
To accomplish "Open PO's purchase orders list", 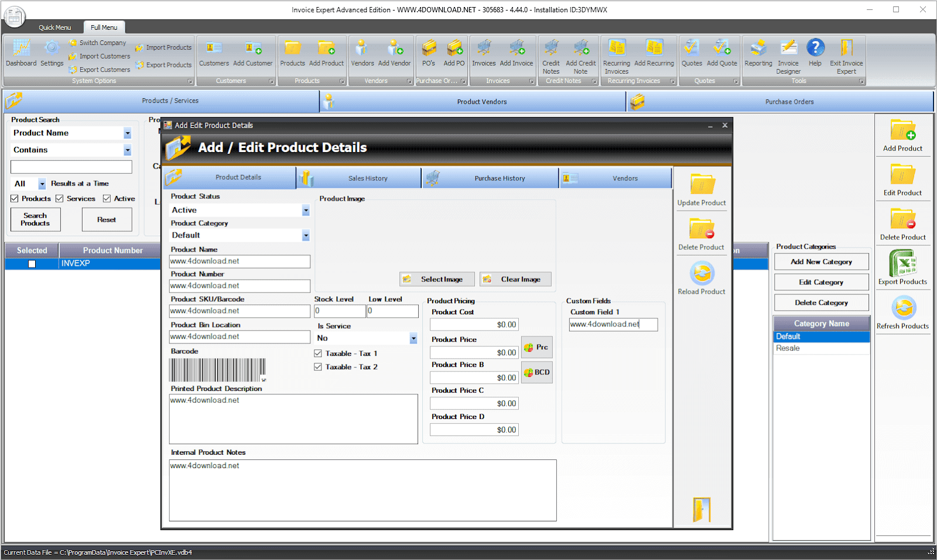I will point(429,53).
